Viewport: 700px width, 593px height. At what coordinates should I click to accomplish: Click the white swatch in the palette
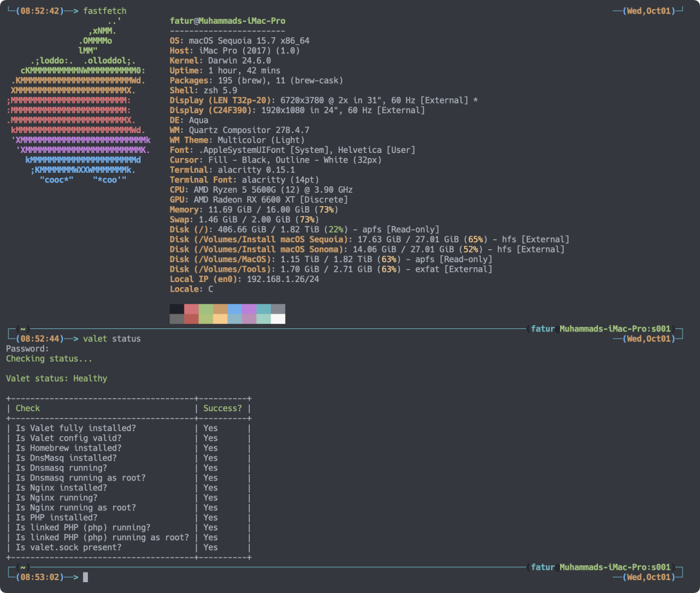277,319
